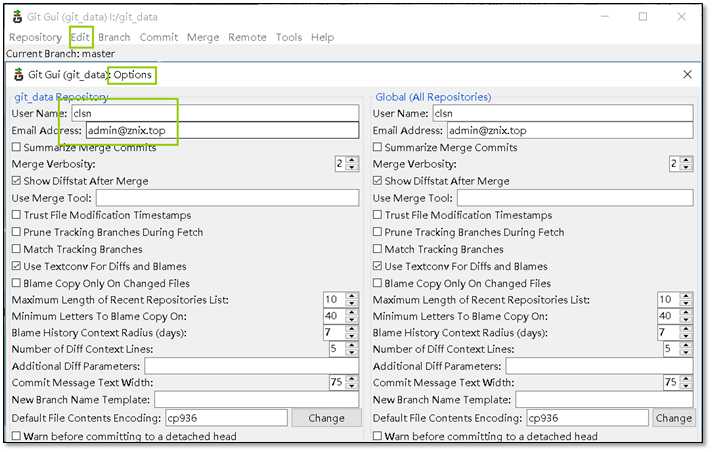The width and height of the screenshot is (712, 452).
Task: Enable repository Trust File Modification Timestamps
Action: coord(16,215)
